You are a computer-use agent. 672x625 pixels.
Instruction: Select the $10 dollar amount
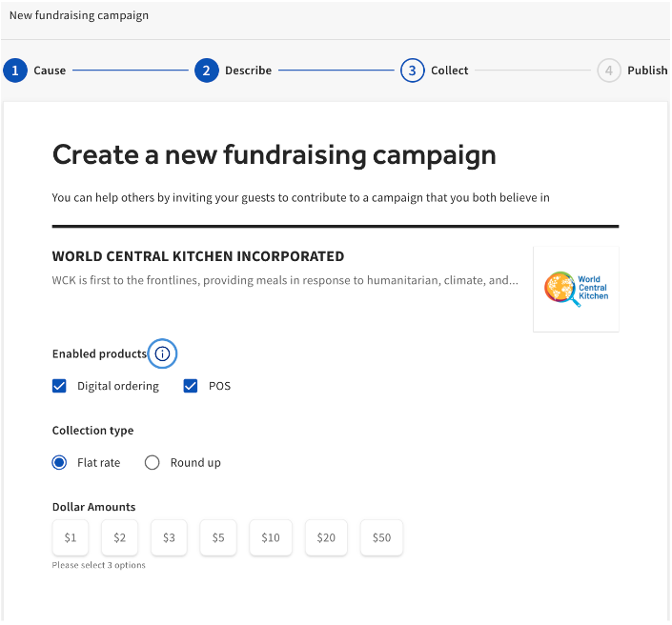[271, 537]
